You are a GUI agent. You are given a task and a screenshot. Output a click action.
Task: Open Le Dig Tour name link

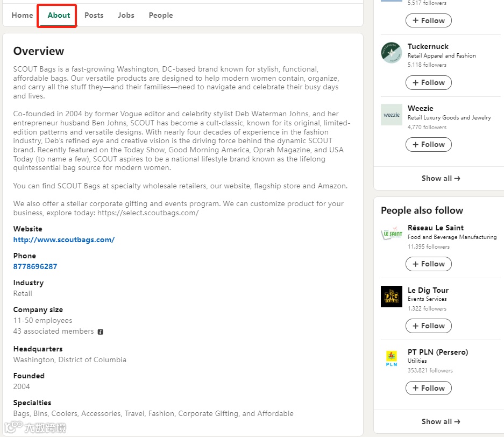point(428,290)
